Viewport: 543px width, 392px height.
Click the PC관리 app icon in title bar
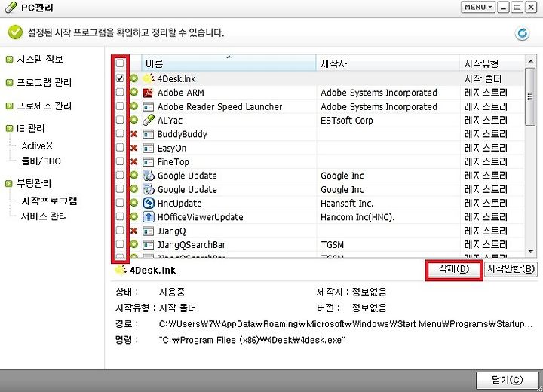tap(11, 8)
